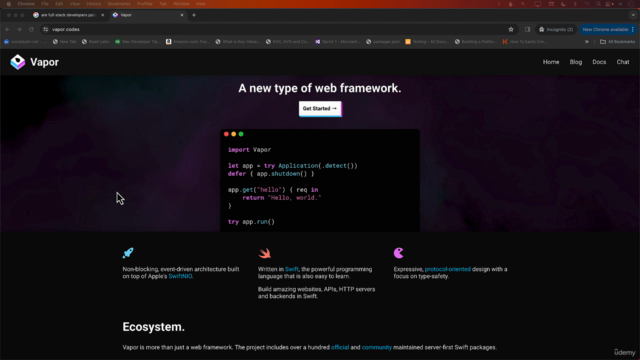Open the History menu

point(93,4)
